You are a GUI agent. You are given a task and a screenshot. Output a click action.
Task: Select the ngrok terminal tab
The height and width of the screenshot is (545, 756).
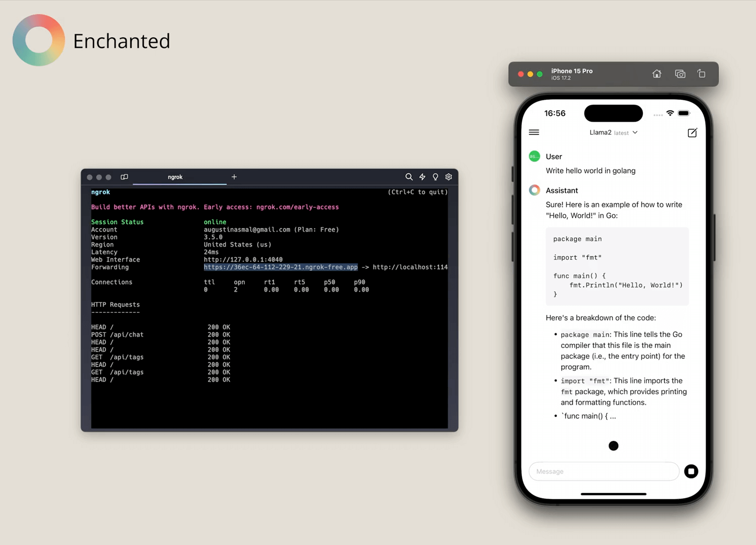[x=175, y=177]
